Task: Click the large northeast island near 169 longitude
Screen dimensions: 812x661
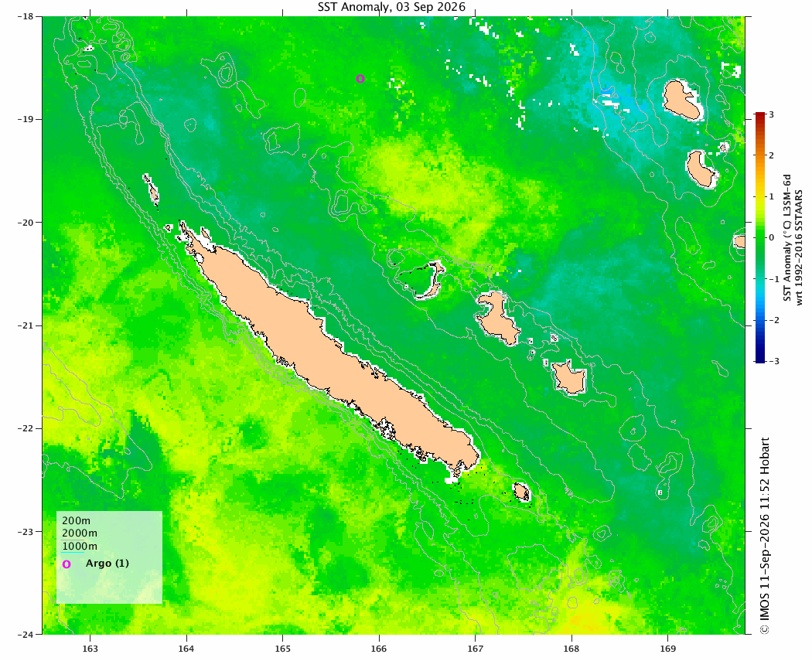Action: [x=681, y=100]
